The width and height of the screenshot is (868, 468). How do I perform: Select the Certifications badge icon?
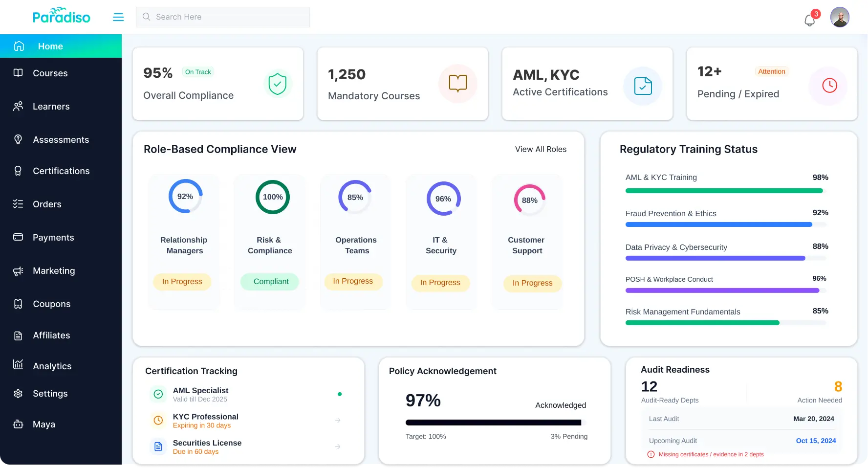click(18, 171)
